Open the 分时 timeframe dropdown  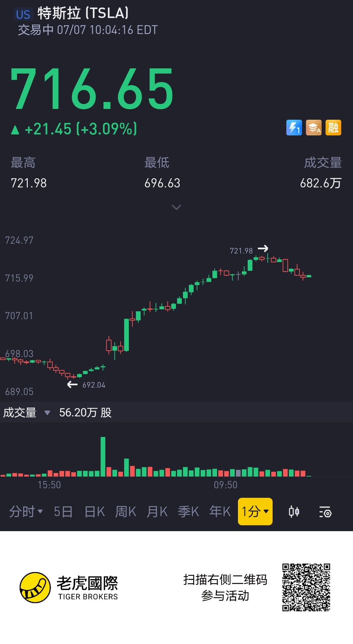tap(26, 512)
